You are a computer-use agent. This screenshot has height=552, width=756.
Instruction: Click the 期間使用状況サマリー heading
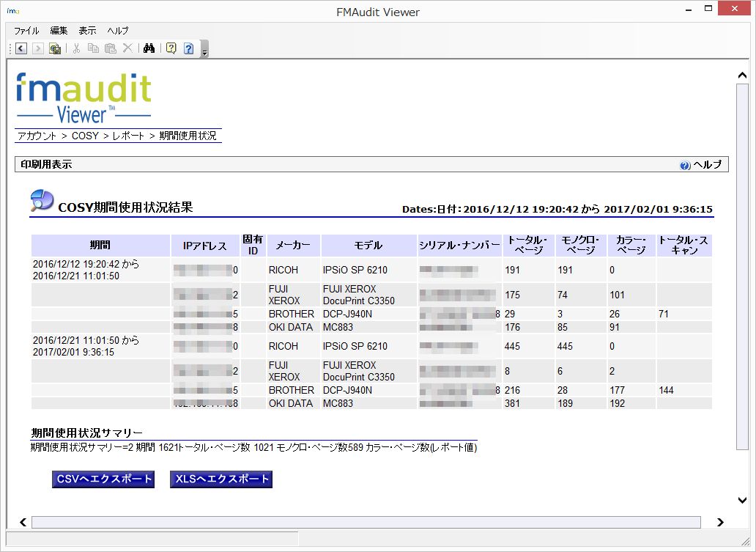[x=86, y=433]
